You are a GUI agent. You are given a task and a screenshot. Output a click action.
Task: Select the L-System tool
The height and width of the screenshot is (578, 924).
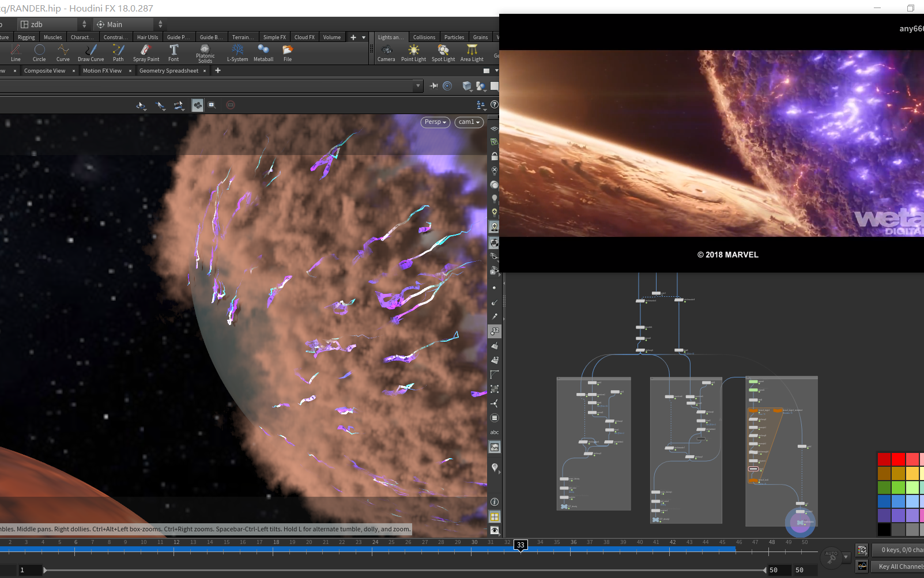coord(237,53)
